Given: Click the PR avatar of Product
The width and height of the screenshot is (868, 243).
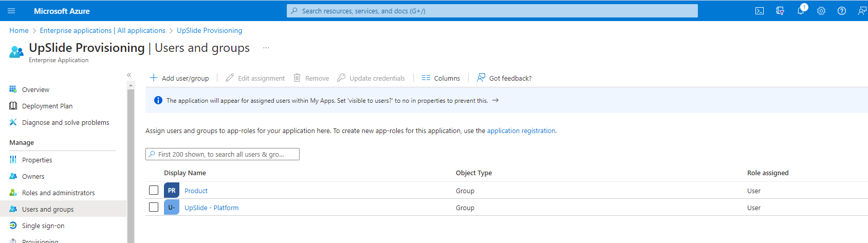Looking at the screenshot, I should coord(172,190).
